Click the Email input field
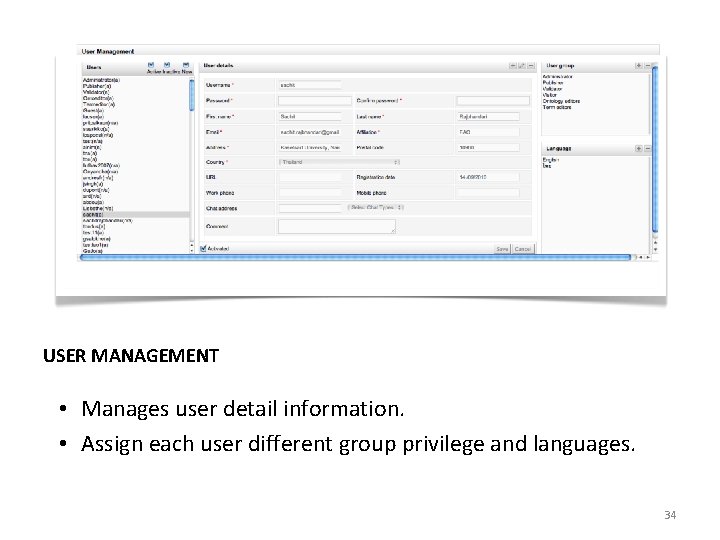720x540 pixels. [x=310, y=132]
